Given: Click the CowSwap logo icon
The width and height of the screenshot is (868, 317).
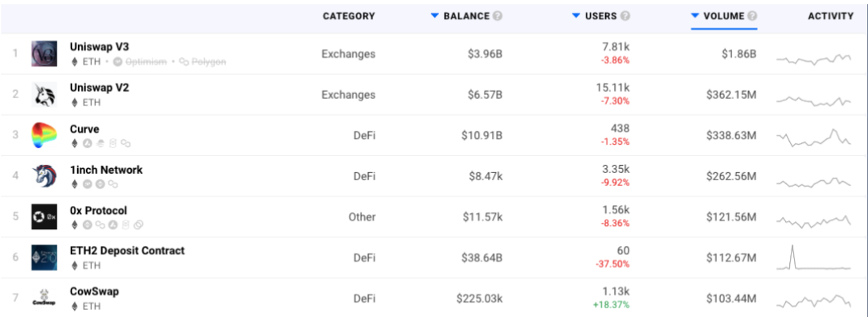Looking at the screenshot, I should click(x=44, y=298).
